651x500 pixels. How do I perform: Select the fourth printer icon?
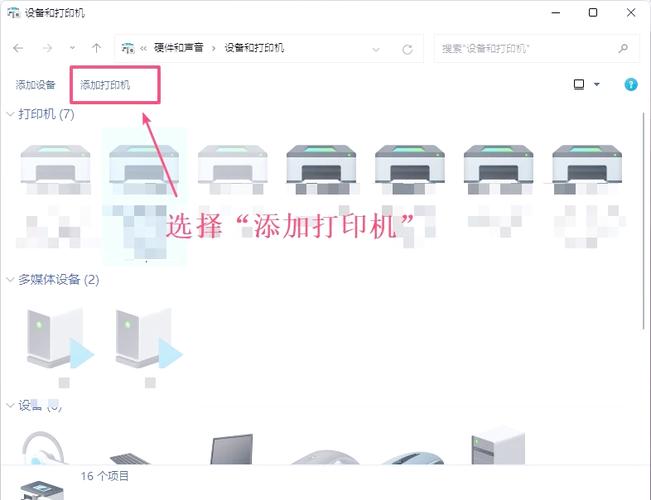321,164
